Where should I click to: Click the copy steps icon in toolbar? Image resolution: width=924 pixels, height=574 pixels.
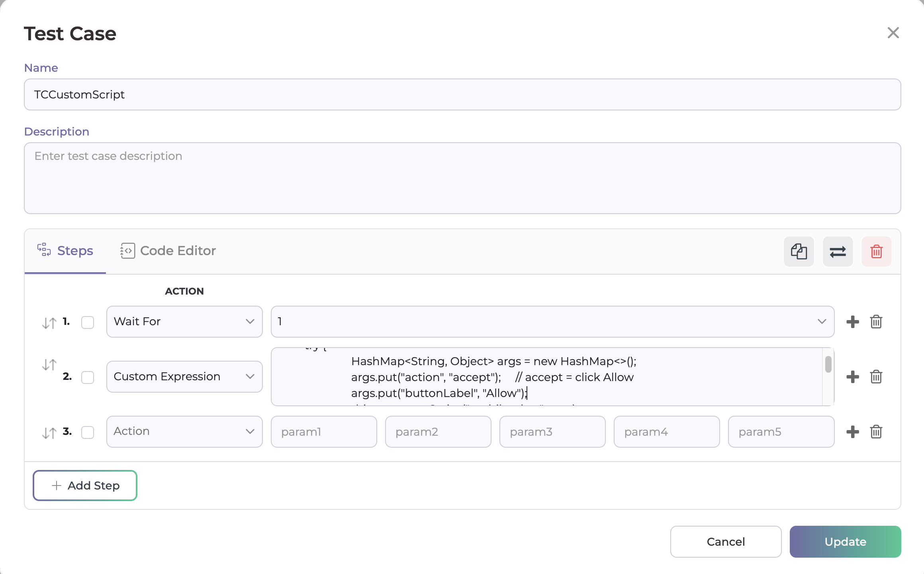coord(799,252)
